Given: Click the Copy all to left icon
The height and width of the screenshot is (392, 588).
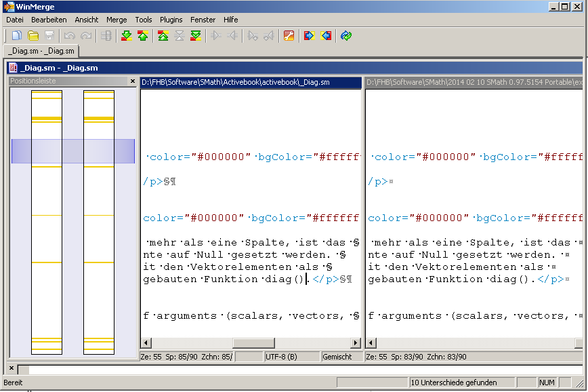Looking at the screenshot, I should click(326, 36).
